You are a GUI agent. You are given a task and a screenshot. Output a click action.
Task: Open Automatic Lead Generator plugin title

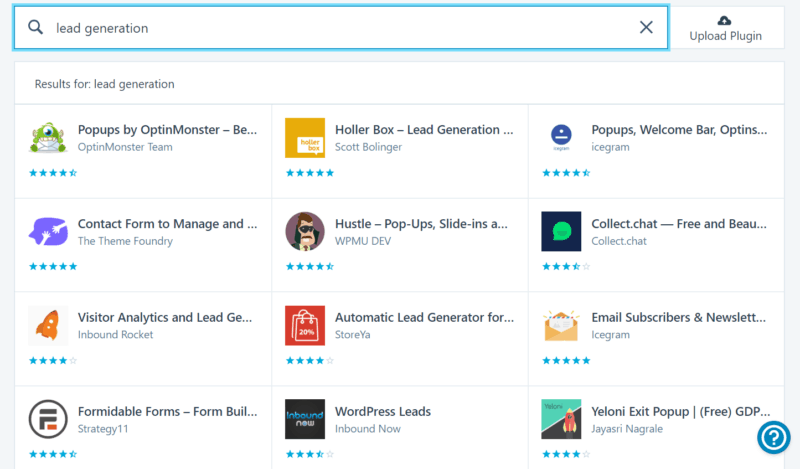click(x=424, y=317)
